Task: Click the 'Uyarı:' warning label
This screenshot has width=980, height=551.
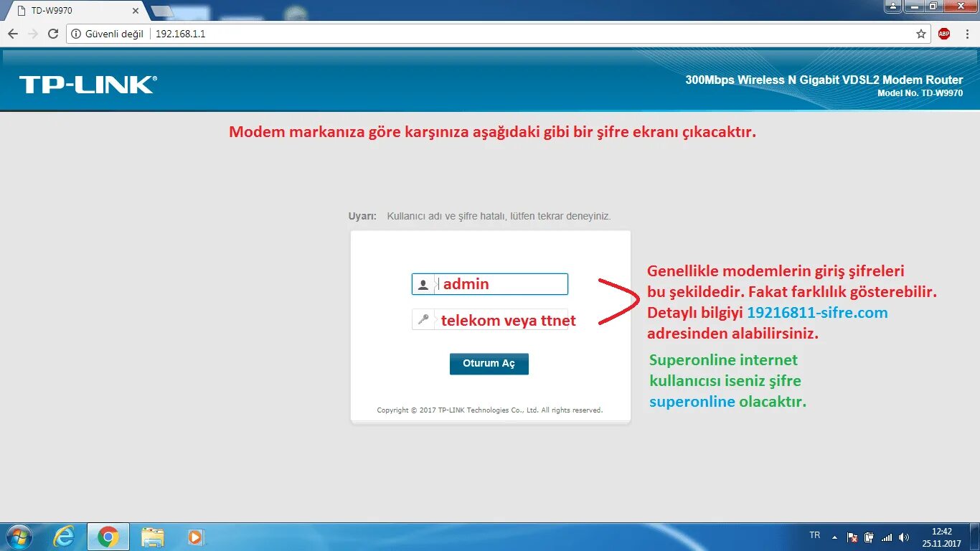Action: 362,216
